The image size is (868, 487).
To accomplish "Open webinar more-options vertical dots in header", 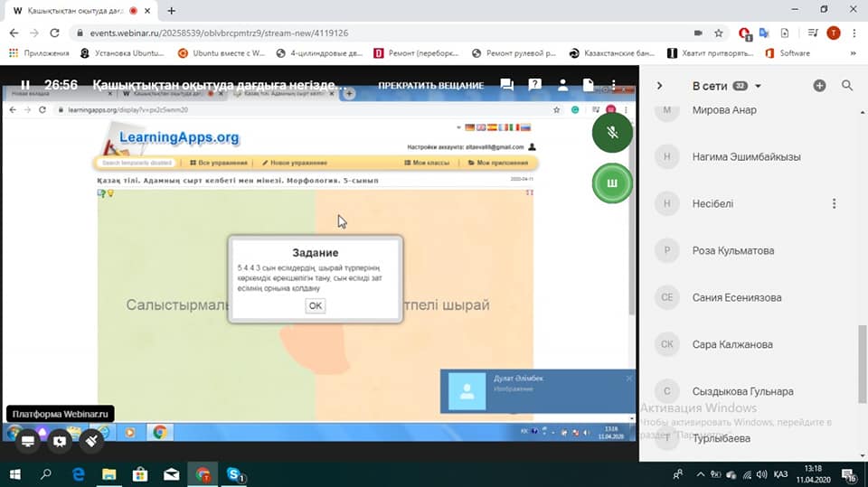I will (x=613, y=85).
